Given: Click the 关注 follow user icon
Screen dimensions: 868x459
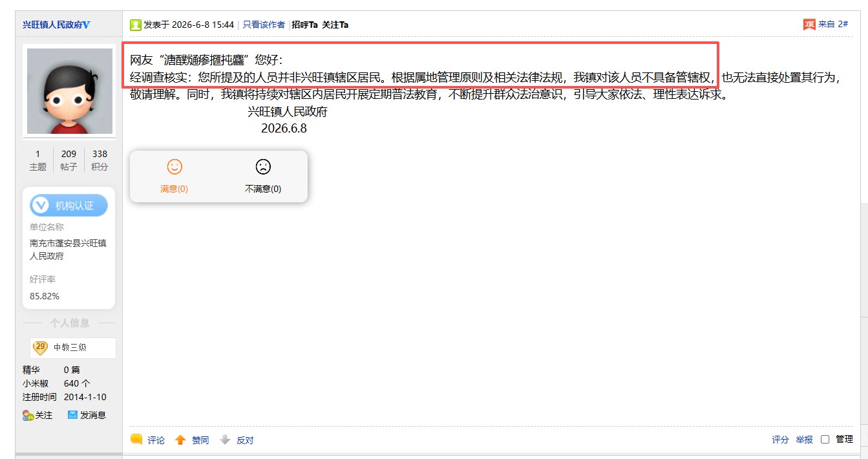Looking at the screenshot, I should (x=27, y=415).
